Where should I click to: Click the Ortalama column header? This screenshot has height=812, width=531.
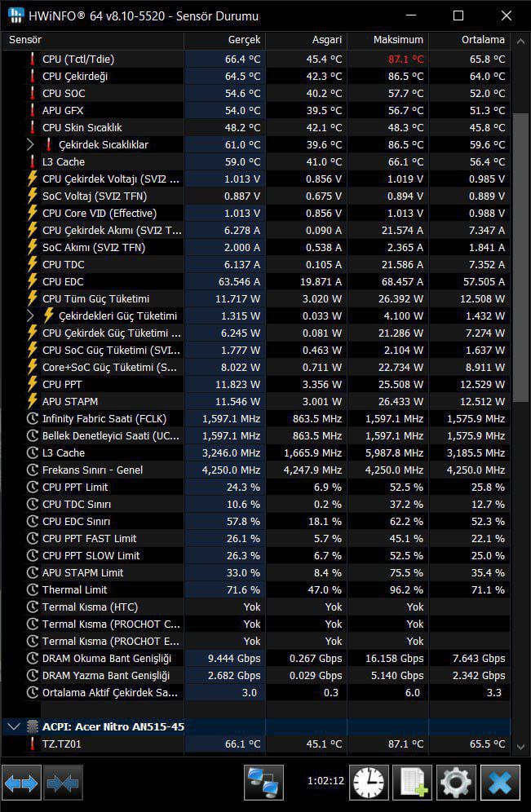(x=469, y=40)
